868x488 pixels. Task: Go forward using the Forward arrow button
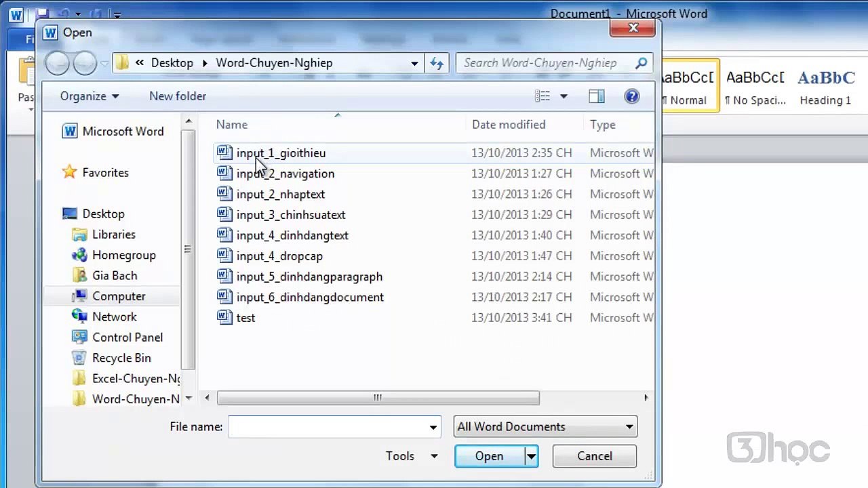point(85,63)
